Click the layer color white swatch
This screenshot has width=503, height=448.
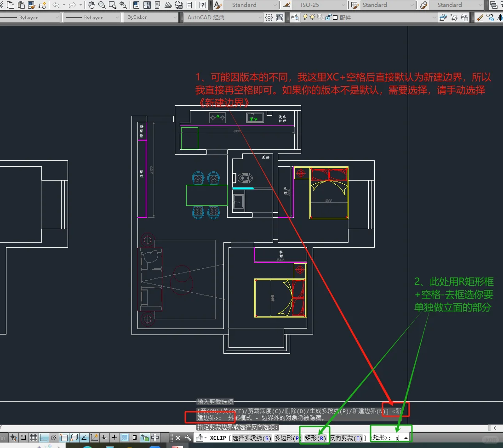point(335,17)
